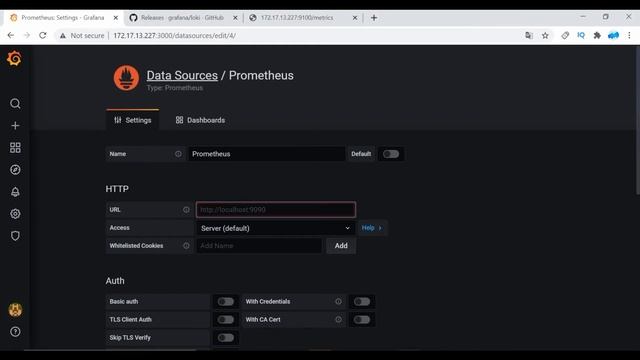Go back using browser back arrow
The height and width of the screenshot is (360, 640).
11,36
